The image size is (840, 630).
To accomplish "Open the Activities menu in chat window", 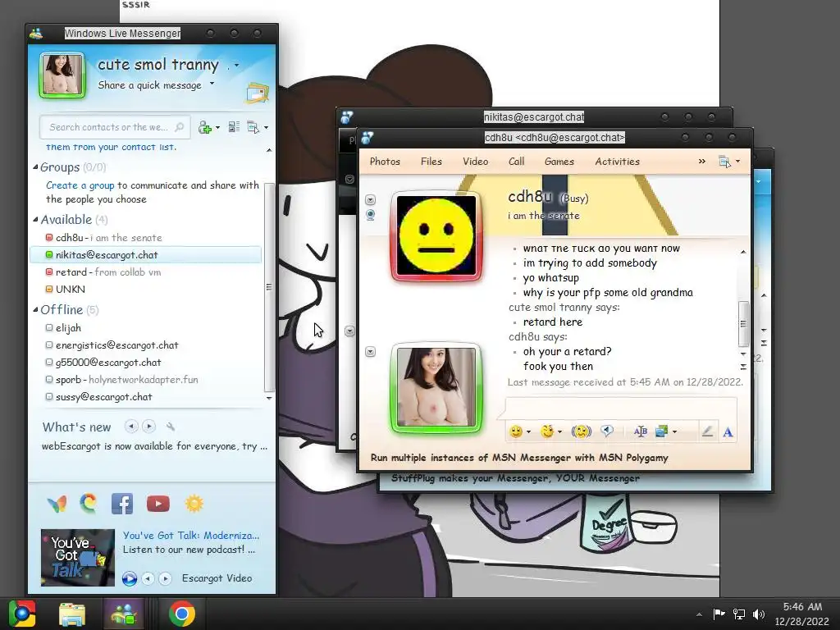I will pyautogui.click(x=617, y=162).
